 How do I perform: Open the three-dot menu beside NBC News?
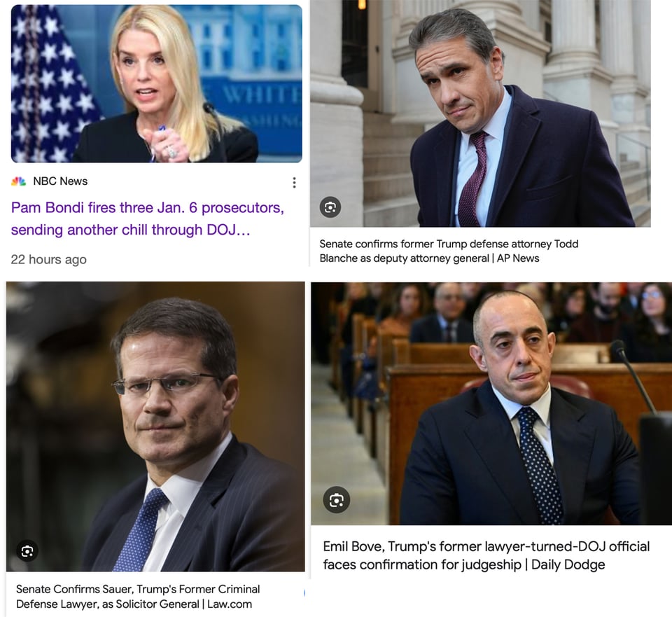[294, 183]
